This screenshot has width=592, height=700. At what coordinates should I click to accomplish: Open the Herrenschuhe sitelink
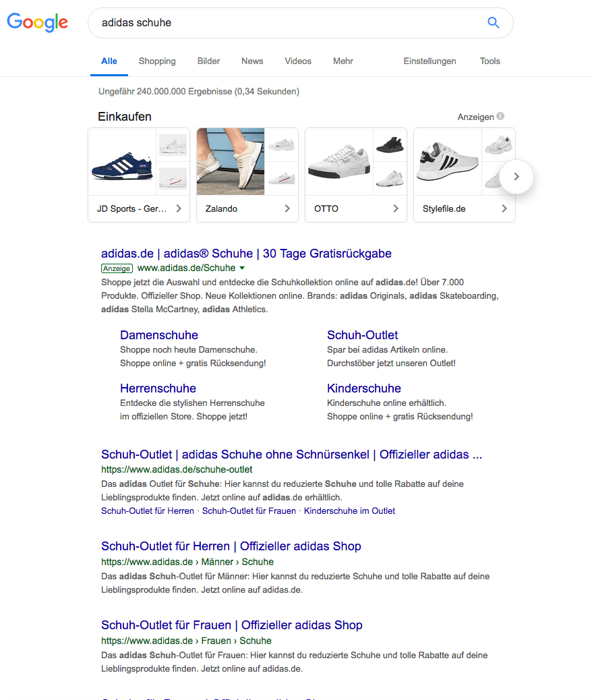pos(158,388)
